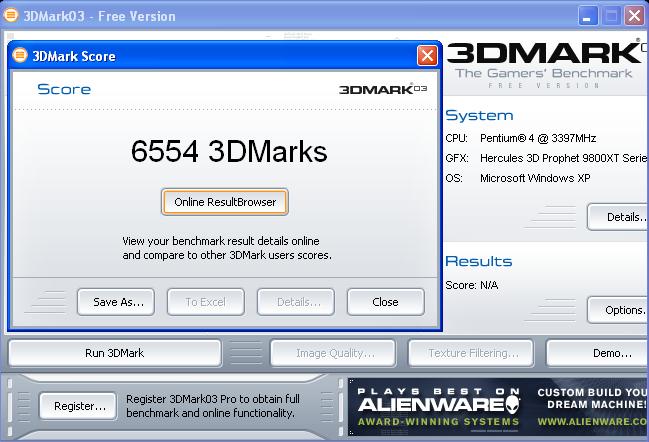Click the Hercules 3D Prophet 9800XT text
The height and width of the screenshot is (442, 649).
563,158
